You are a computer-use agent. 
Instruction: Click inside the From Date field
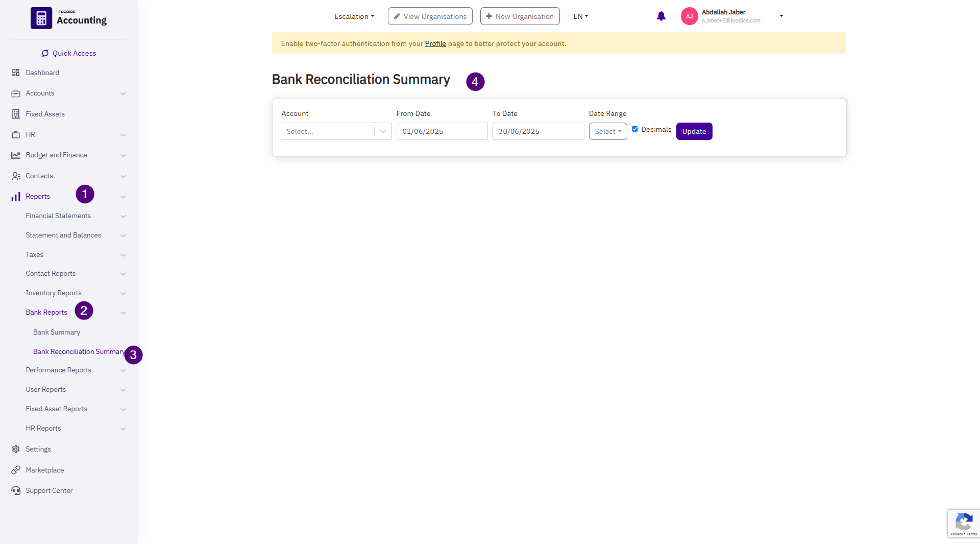pyautogui.click(x=442, y=131)
